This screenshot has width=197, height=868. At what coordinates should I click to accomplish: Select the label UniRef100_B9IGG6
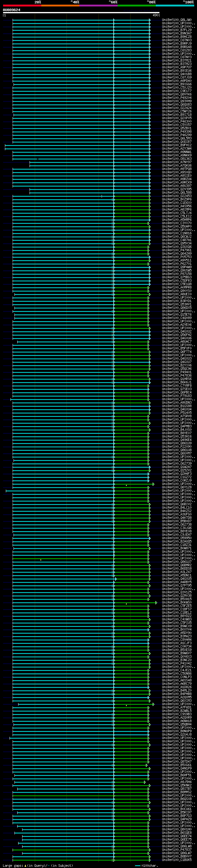[176, 84]
